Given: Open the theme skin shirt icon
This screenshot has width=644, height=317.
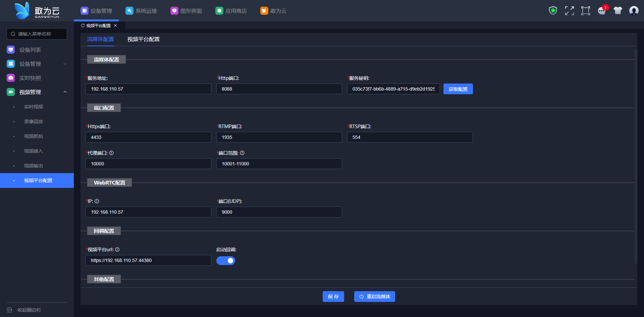Looking at the screenshot, I should point(618,11).
